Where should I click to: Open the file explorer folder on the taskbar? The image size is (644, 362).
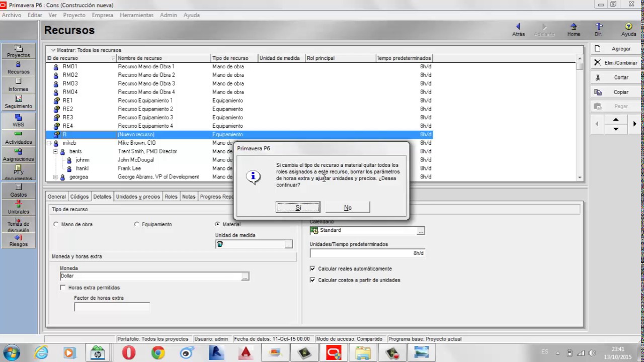pos(363,353)
